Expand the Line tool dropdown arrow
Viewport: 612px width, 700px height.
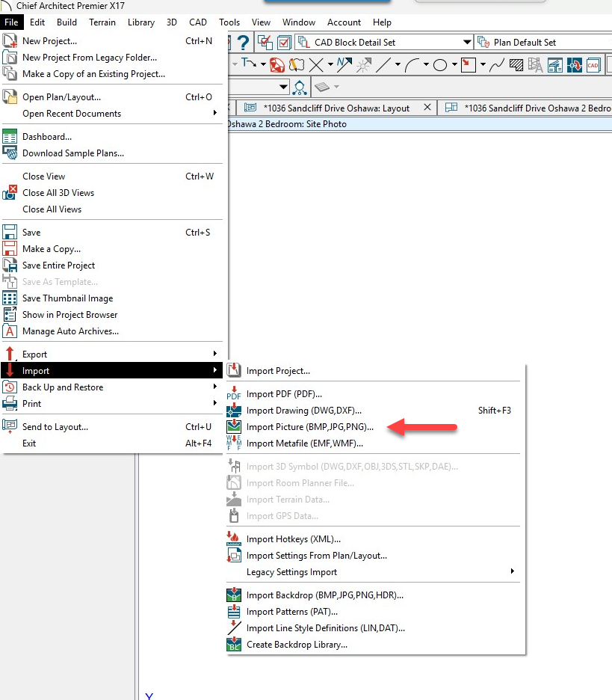coord(398,65)
